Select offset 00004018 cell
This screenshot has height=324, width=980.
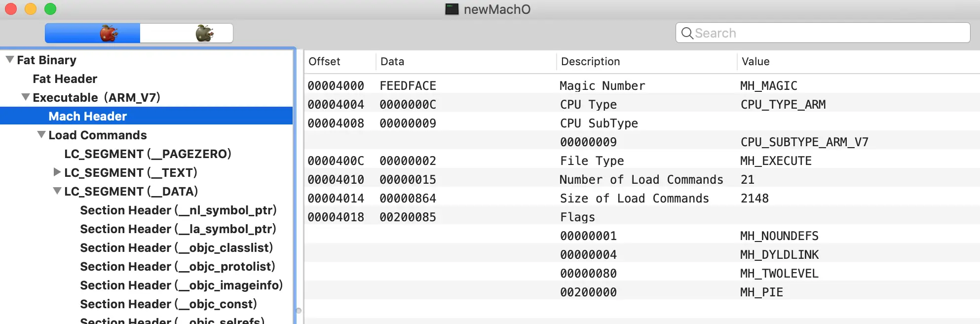336,217
